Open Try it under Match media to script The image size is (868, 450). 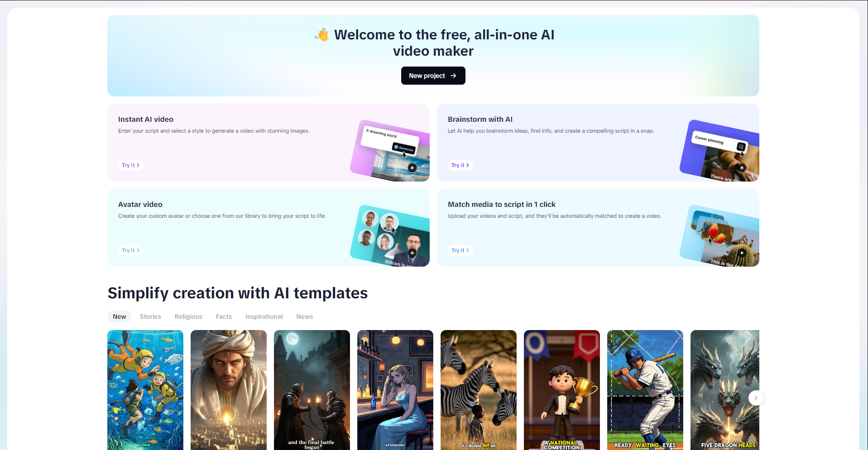(x=460, y=250)
